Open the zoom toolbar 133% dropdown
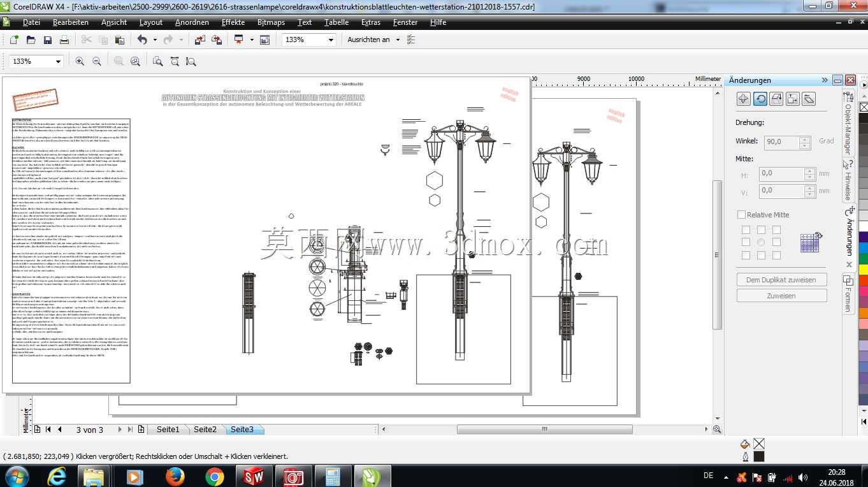The height and width of the screenshot is (487, 868). [x=58, y=61]
